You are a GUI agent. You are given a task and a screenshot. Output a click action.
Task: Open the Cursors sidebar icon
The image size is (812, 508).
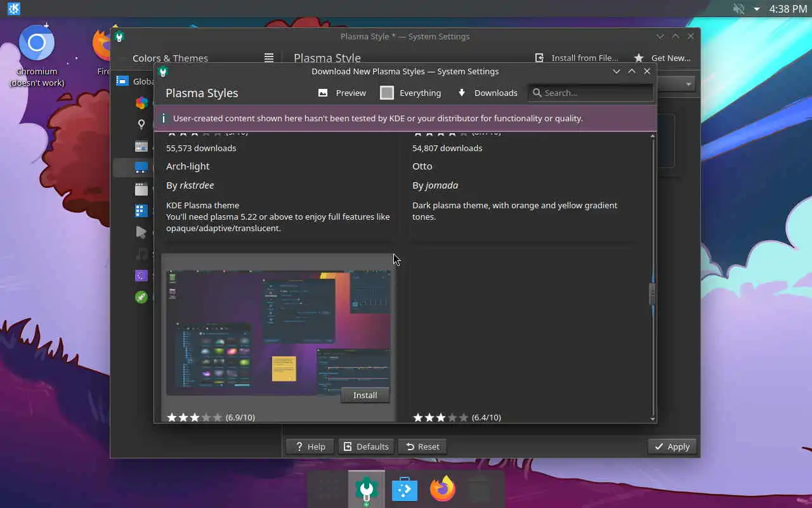[141, 232]
